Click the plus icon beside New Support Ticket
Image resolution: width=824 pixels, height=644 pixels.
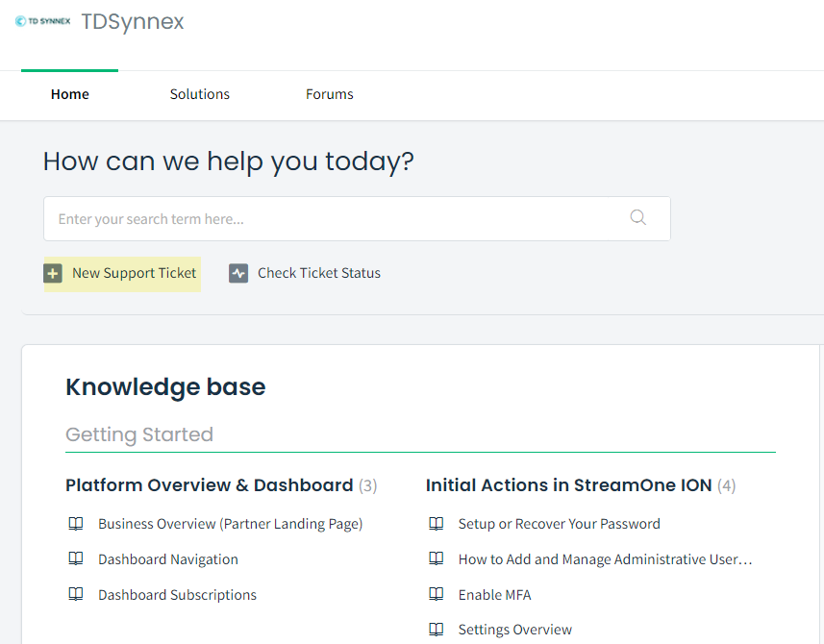(53, 273)
